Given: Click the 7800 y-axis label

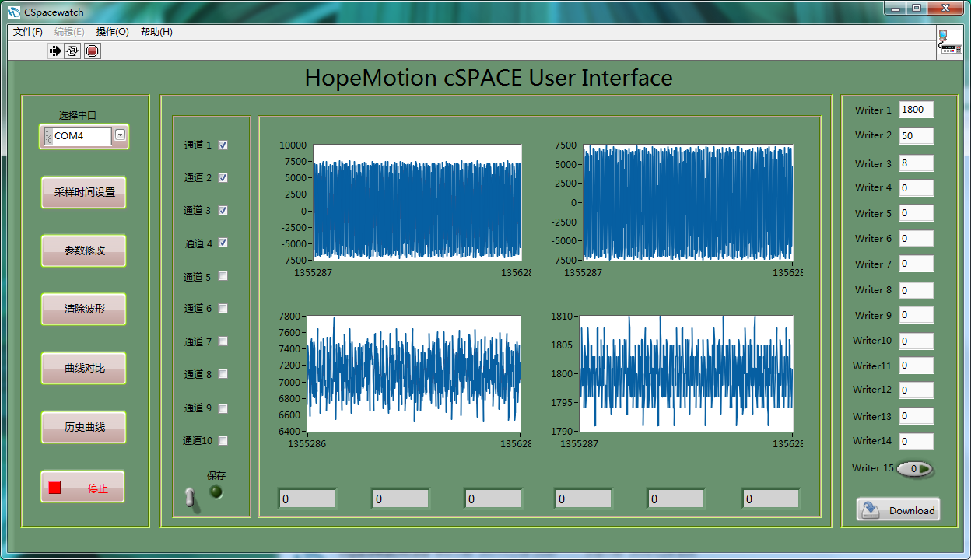Looking at the screenshot, I should pos(289,316).
